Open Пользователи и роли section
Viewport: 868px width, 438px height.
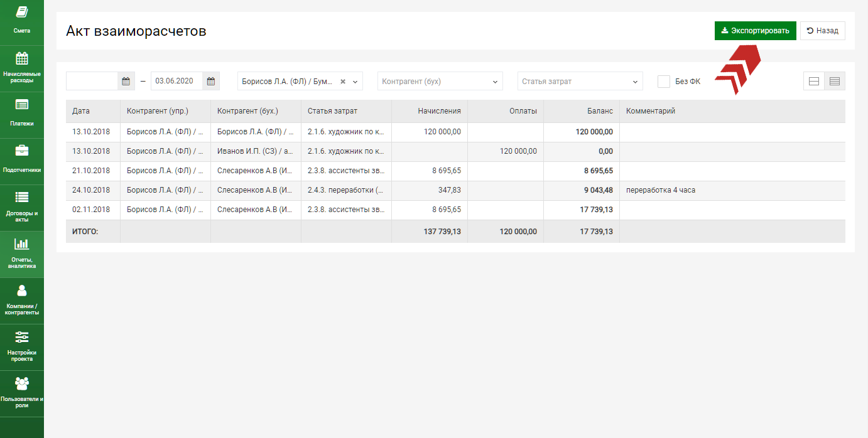pos(22,393)
